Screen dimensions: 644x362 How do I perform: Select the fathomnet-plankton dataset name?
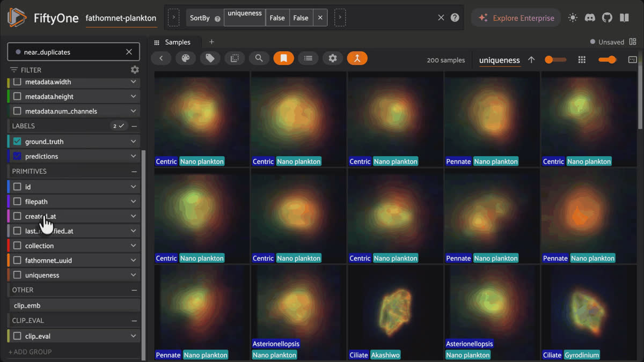coord(121,18)
